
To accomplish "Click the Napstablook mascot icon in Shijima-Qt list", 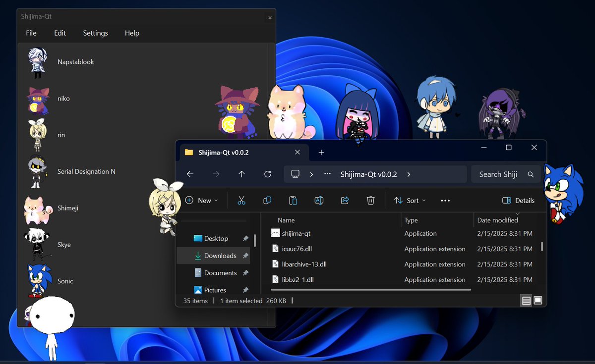I will click(37, 62).
